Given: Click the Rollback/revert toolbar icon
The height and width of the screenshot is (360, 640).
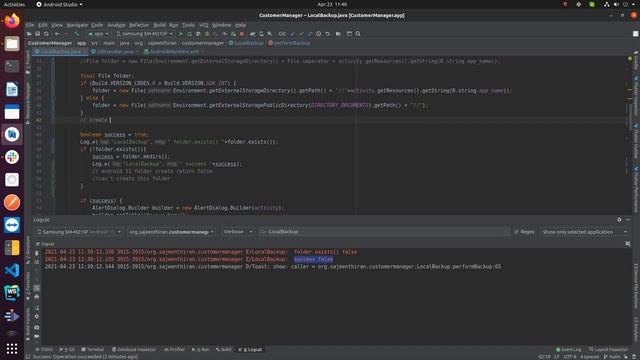Looking at the screenshot, I should tap(327, 34).
